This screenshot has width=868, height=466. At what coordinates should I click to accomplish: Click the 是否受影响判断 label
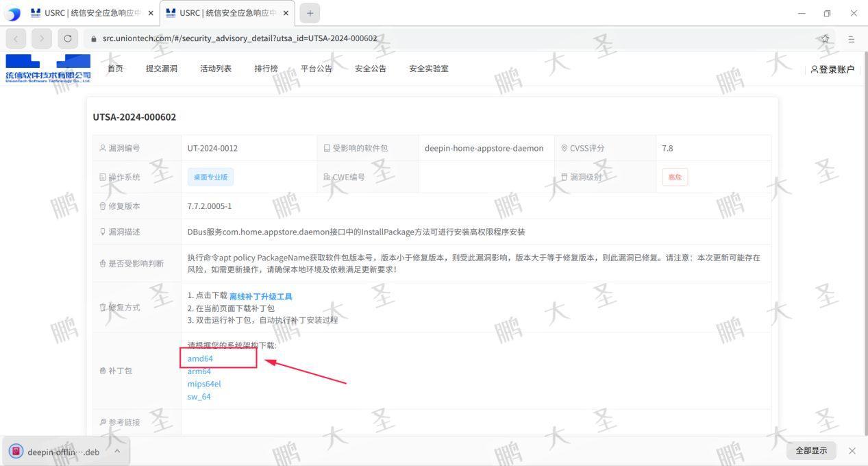tap(136, 263)
